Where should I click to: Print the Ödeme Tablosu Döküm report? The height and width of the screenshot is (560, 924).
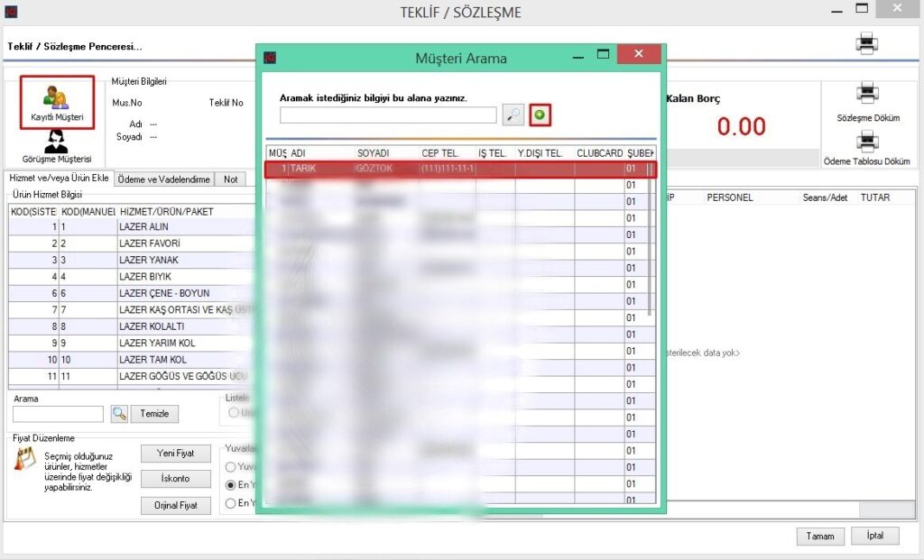tap(866, 142)
